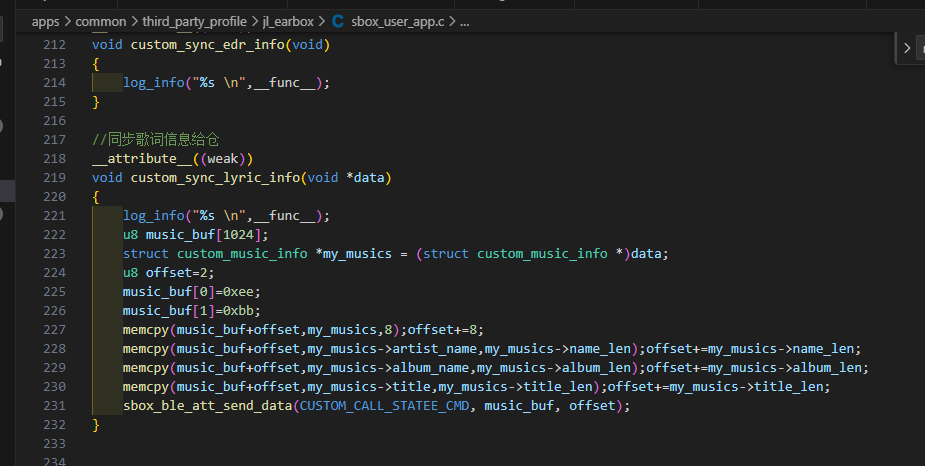The width and height of the screenshot is (925, 466).
Task: Click the C file icon in breadcrumbs
Action: click(337, 22)
